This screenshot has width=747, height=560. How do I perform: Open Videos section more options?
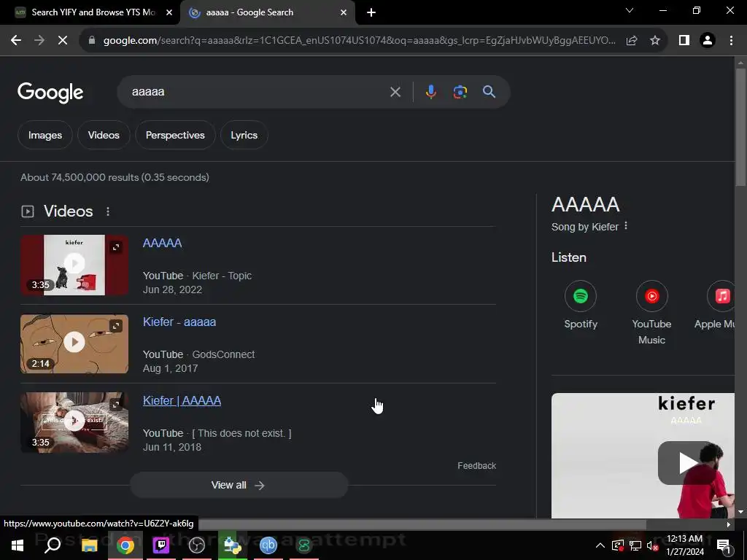[x=108, y=211]
